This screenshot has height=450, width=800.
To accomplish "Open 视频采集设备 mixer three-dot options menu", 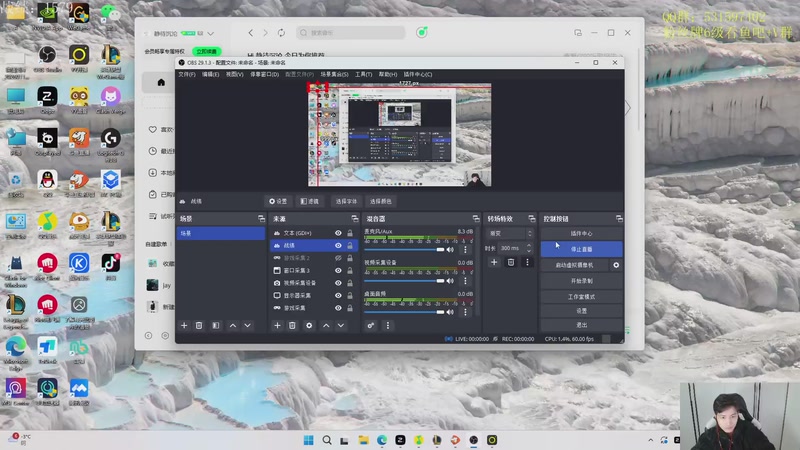I will 465,281.
